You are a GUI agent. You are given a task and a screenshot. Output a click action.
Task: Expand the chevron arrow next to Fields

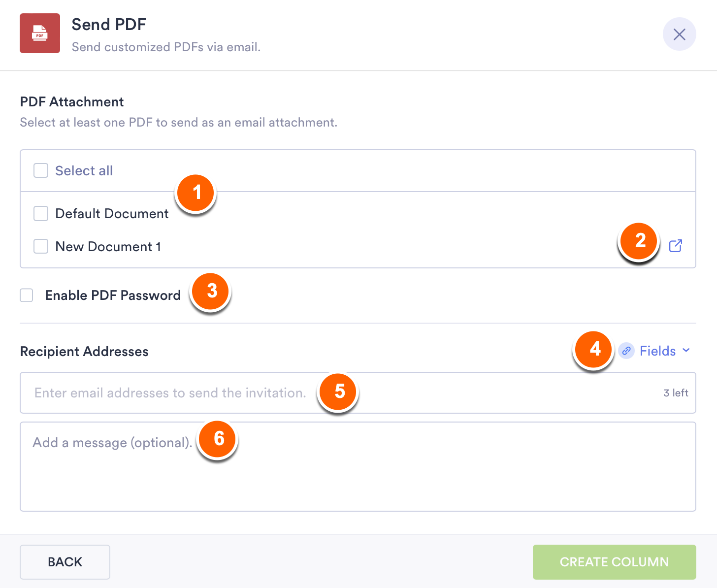(686, 351)
